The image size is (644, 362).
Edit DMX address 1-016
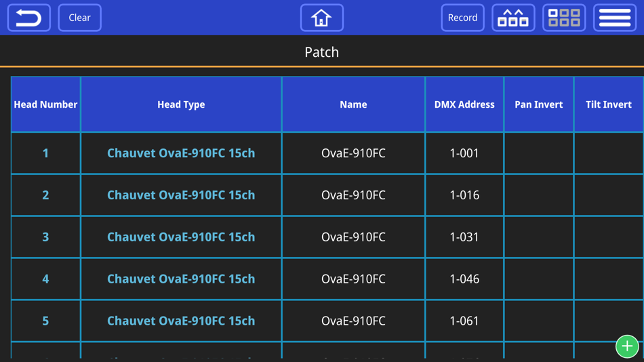pos(464,195)
